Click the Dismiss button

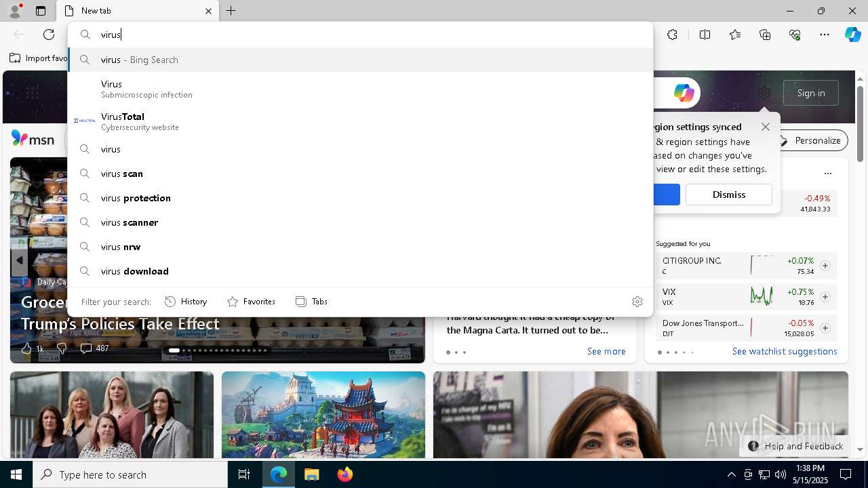coord(729,195)
